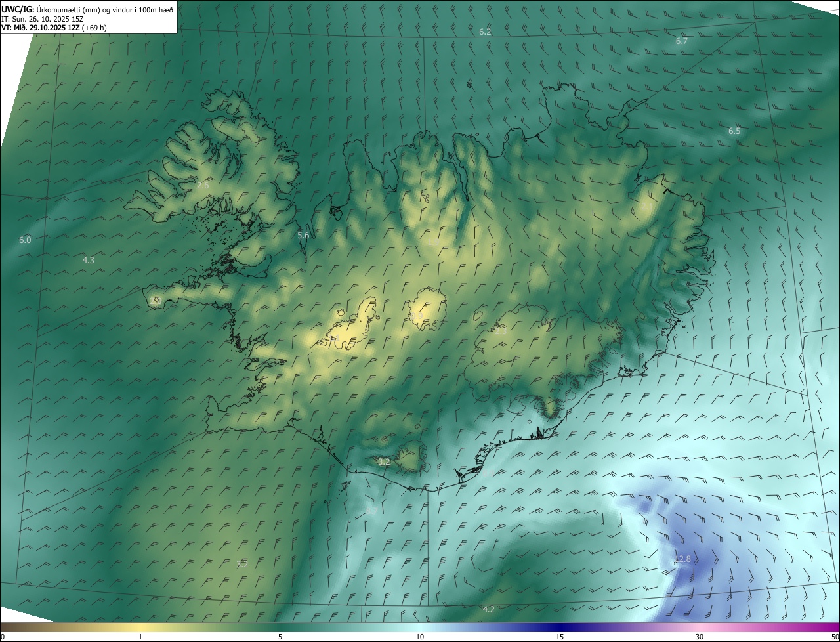Image resolution: width=840 pixels, height=642 pixels.
Task: Click the 12.8 value in the purple area
Action: (682, 559)
